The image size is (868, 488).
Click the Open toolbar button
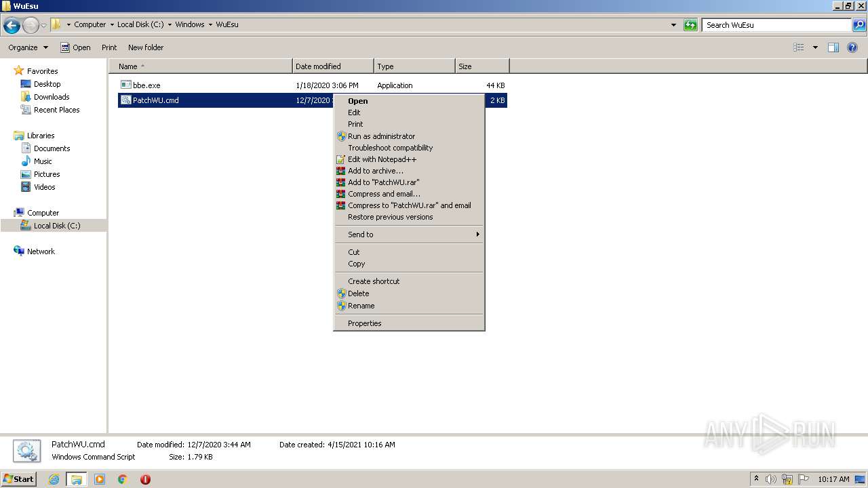pyautogui.click(x=75, y=47)
